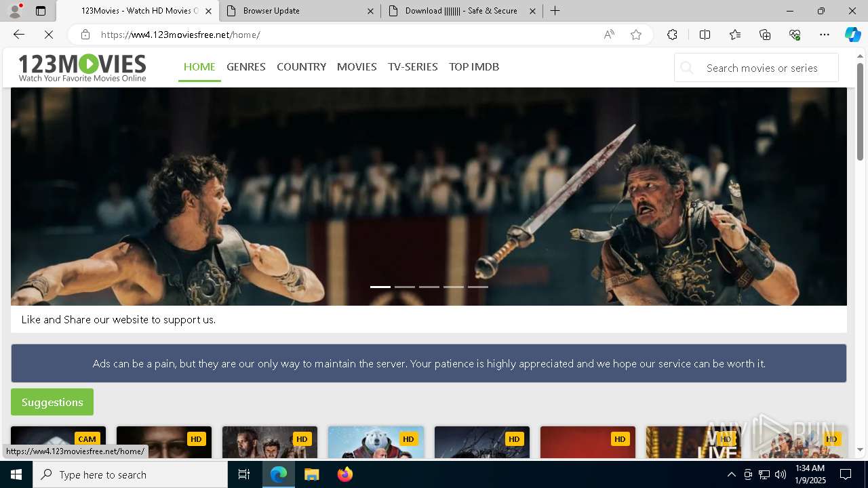Viewport: 868px width, 488px height.
Task: Close the Browser Update tab
Action: click(x=370, y=11)
